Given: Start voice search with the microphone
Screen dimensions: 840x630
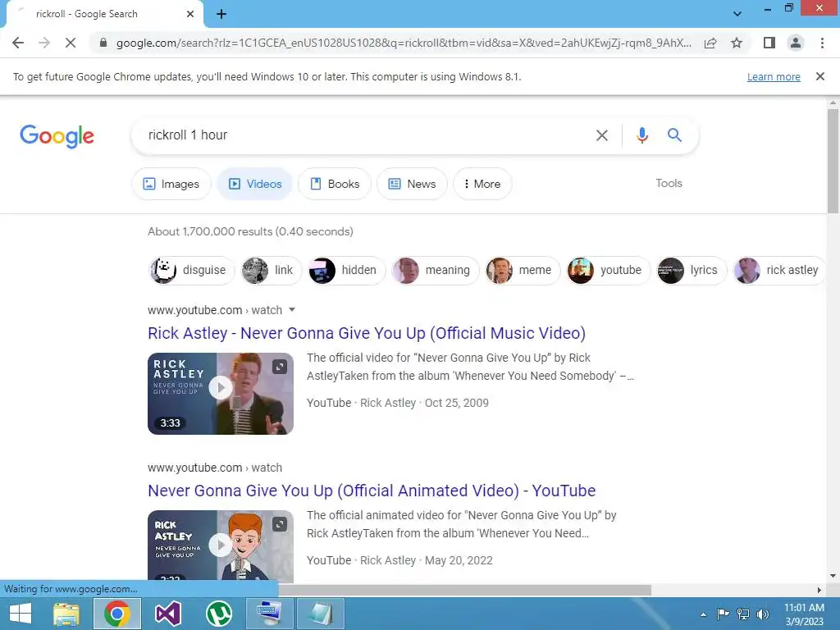Looking at the screenshot, I should pos(642,135).
